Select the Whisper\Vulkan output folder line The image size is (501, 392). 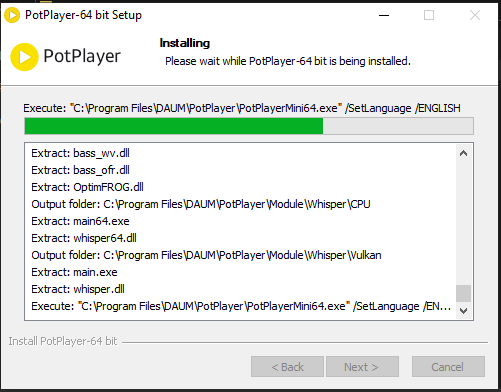[x=206, y=255]
